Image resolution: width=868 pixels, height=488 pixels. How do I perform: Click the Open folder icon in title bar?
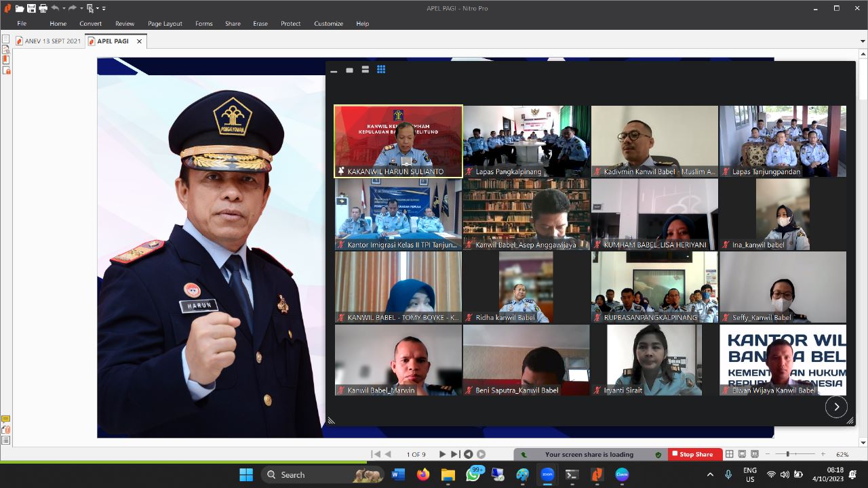click(20, 8)
